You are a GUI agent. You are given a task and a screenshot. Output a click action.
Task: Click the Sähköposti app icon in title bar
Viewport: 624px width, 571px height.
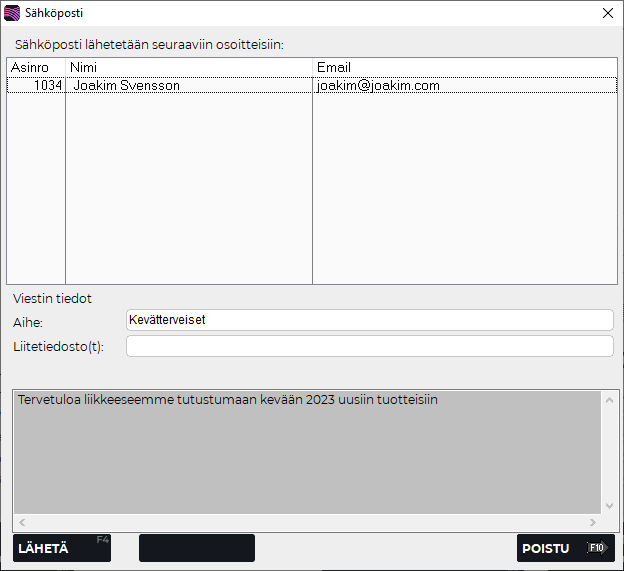[x=12, y=13]
